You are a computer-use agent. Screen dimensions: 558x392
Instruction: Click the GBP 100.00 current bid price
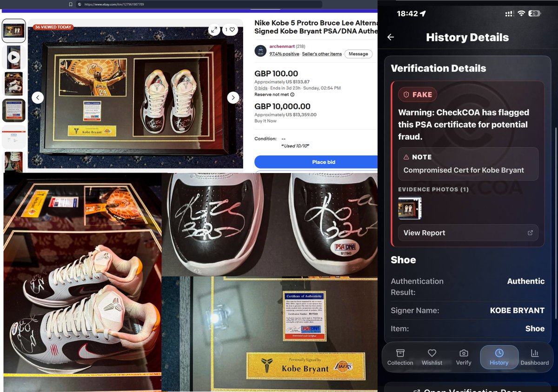(276, 73)
